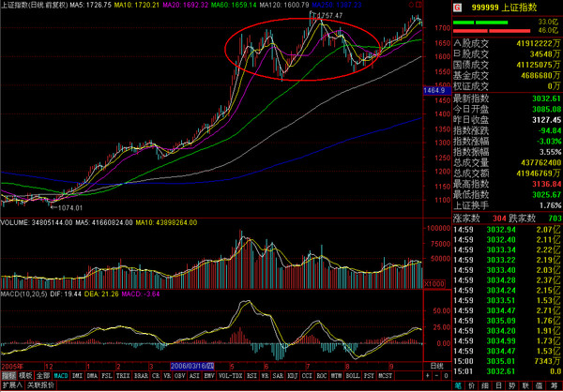563x392 pixels.
Task: Select the 模板 tab
Action: pyautogui.click(x=26, y=376)
